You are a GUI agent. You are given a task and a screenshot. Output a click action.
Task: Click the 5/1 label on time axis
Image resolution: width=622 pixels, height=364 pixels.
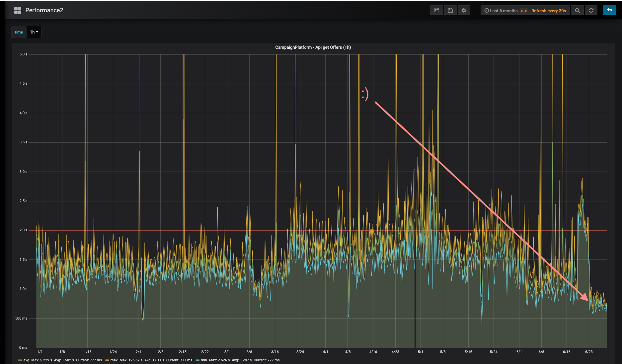coord(421,352)
